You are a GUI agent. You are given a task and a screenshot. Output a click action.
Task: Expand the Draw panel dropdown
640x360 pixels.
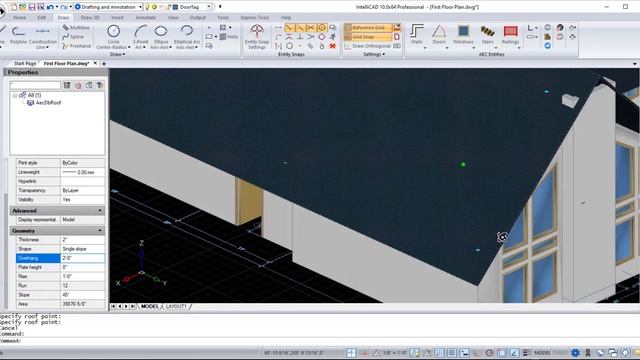(118, 54)
